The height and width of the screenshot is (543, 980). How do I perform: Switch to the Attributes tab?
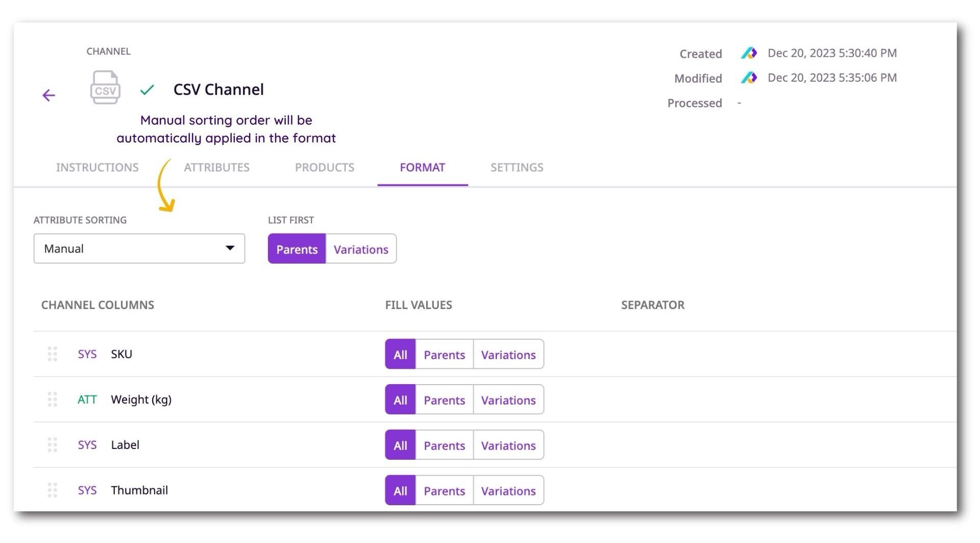pos(217,168)
